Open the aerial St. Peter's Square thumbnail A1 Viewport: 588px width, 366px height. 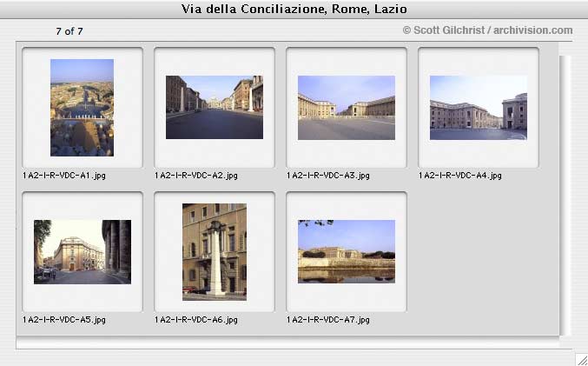pyautogui.click(x=83, y=107)
